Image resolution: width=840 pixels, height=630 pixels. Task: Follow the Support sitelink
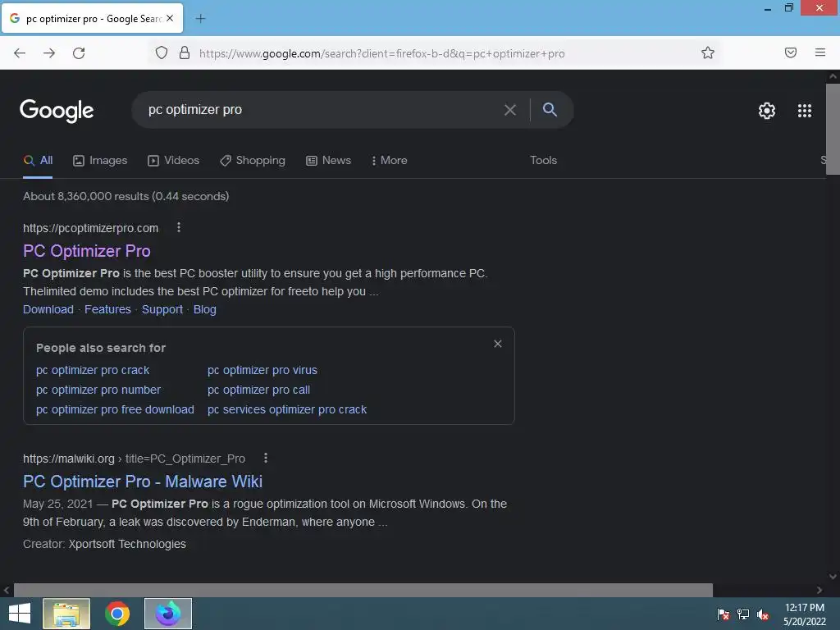(162, 309)
